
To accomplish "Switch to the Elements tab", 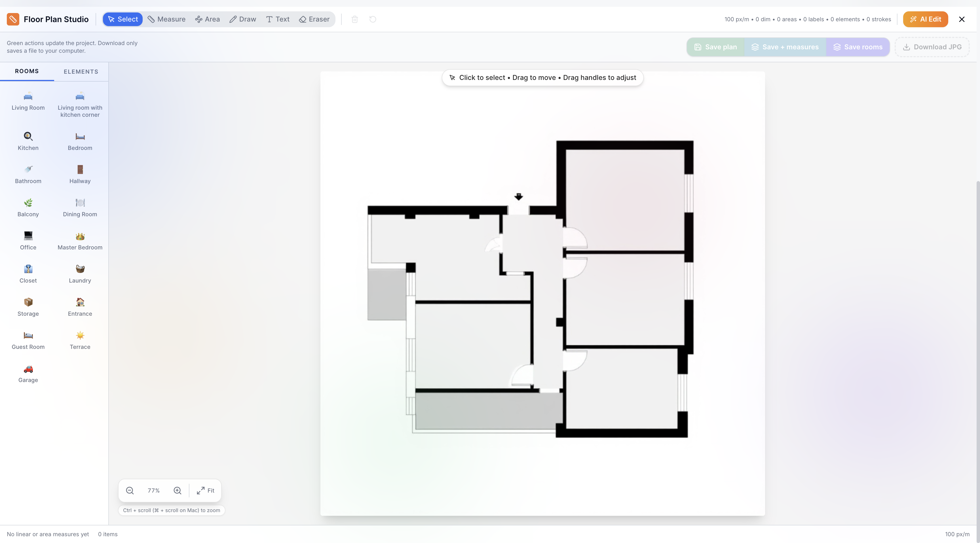I will point(81,71).
